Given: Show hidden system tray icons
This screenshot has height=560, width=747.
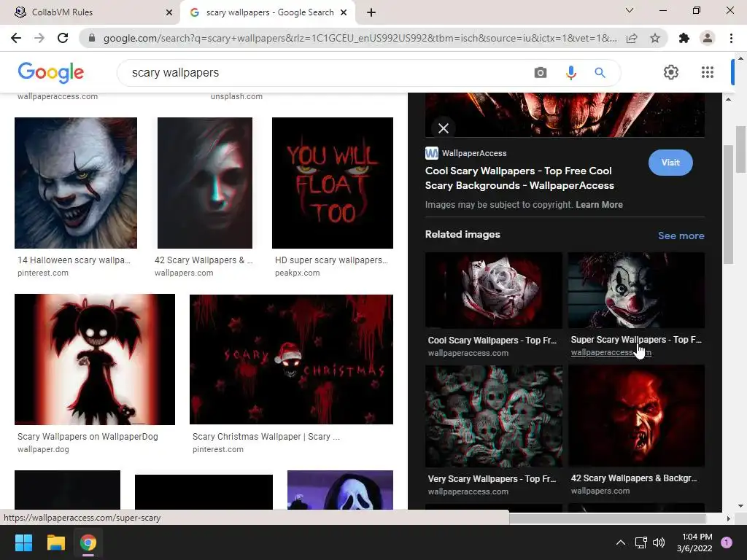Looking at the screenshot, I should pyautogui.click(x=620, y=542).
